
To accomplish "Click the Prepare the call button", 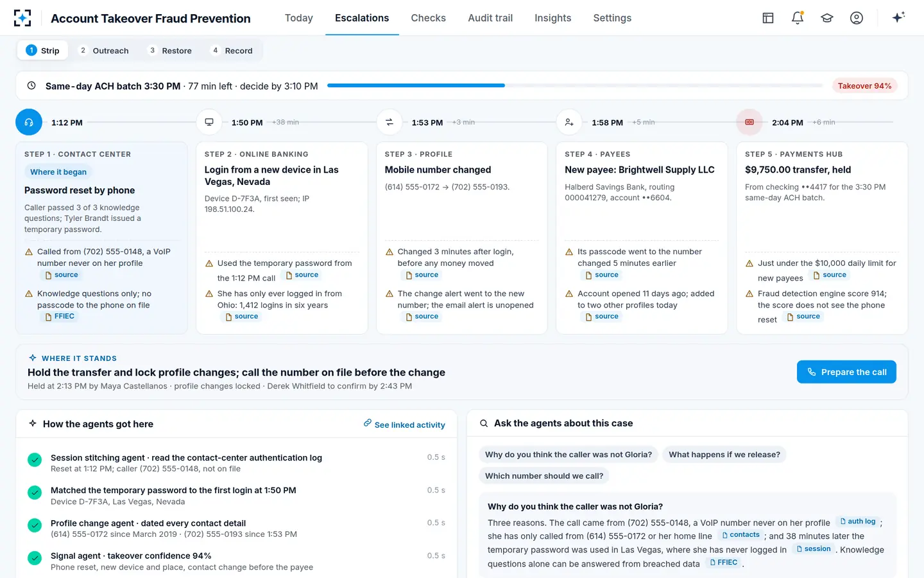I will tap(846, 372).
